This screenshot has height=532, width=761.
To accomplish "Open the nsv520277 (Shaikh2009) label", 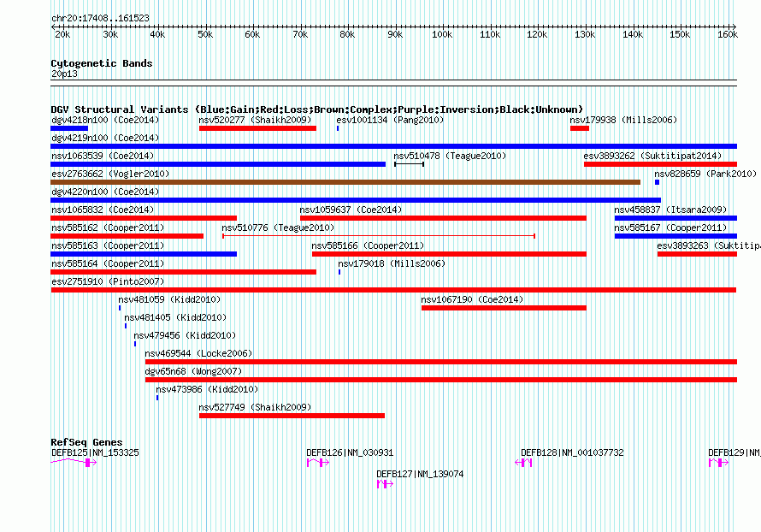I will [256, 120].
